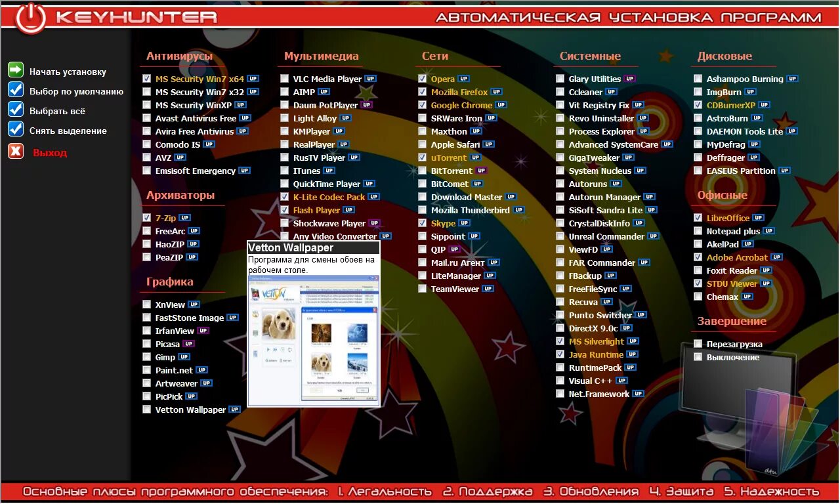Click the blue check icon for Выбор по умолчанию
840x504 pixels.
pos(16,89)
